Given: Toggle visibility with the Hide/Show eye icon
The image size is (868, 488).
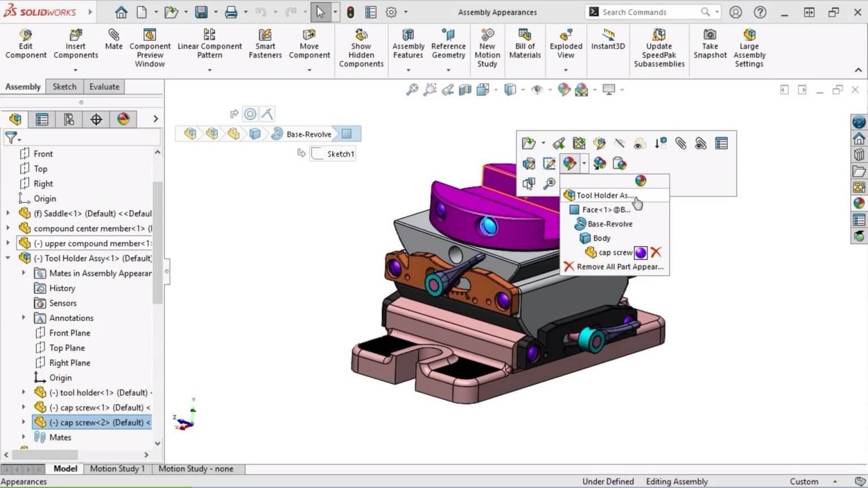Looking at the screenshot, I should pyautogui.click(x=537, y=89).
